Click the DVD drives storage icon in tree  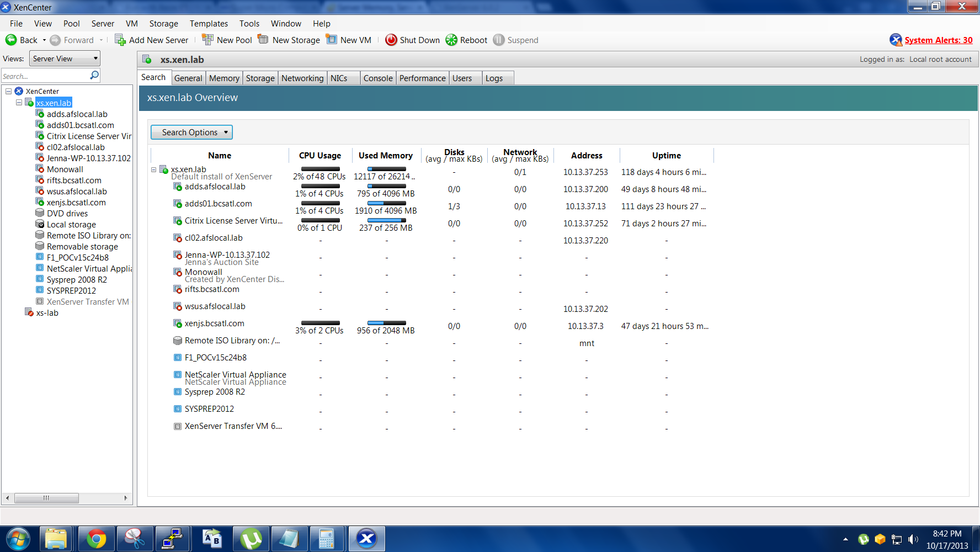point(40,213)
